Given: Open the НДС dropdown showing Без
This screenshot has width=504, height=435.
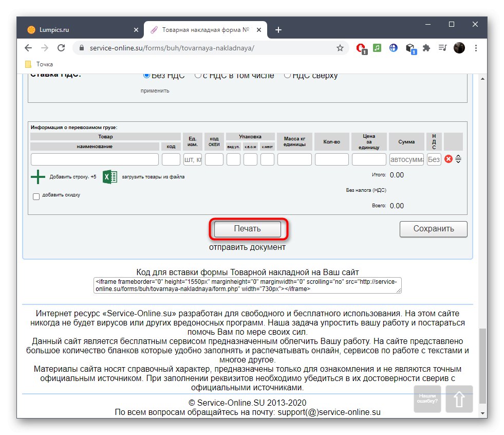Looking at the screenshot, I should click(x=434, y=159).
